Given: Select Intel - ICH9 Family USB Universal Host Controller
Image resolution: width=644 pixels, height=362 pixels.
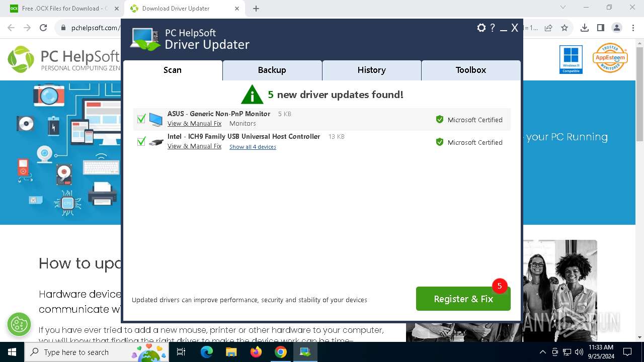Looking at the screenshot, I should (244, 137).
